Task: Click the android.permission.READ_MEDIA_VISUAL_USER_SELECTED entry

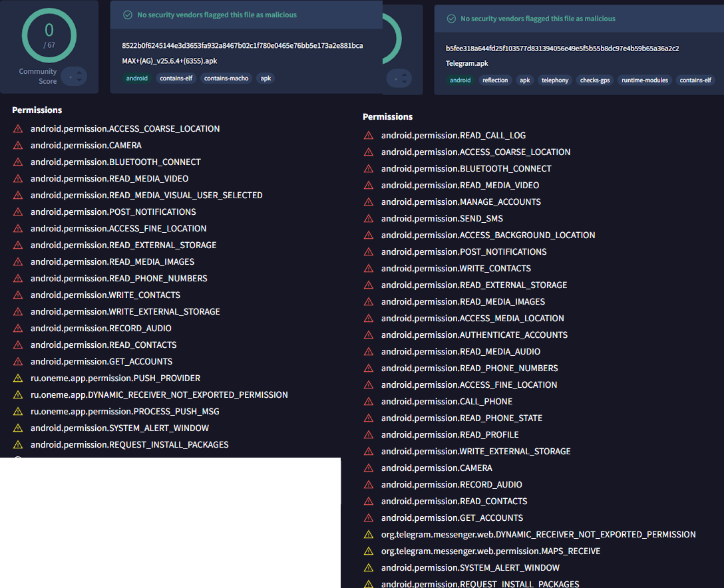Action: pos(146,196)
